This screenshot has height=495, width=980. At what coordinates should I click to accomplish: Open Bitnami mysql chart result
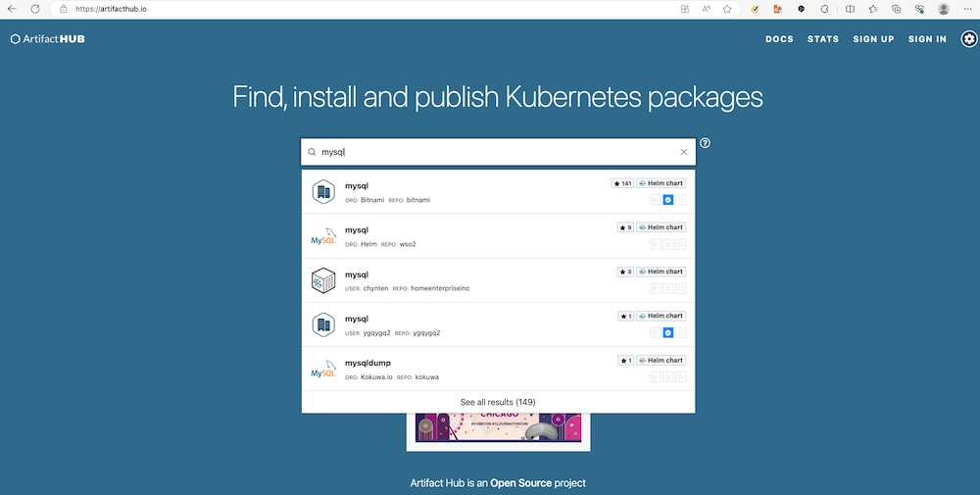click(498, 192)
